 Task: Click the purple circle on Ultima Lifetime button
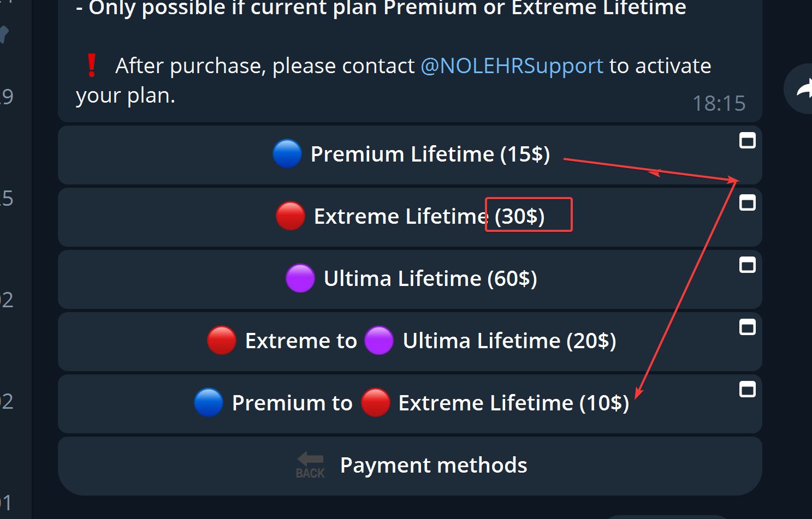300,278
